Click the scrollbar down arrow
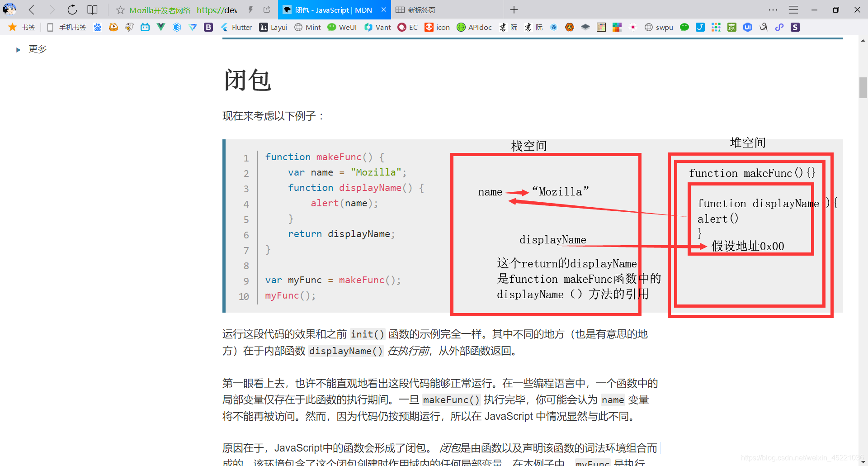Viewport: 868px width, 466px height. (x=863, y=461)
